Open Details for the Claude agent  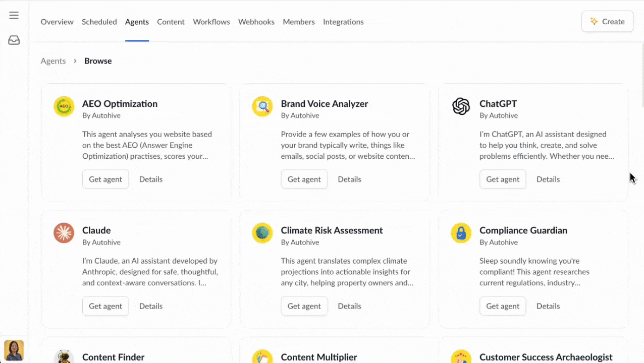point(150,306)
